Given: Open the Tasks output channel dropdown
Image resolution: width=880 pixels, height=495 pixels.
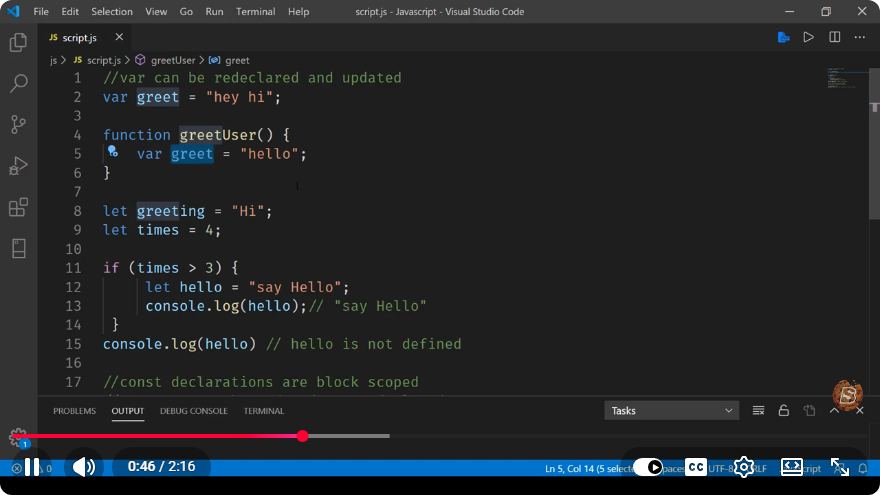Looking at the screenshot, I should 671,411.
